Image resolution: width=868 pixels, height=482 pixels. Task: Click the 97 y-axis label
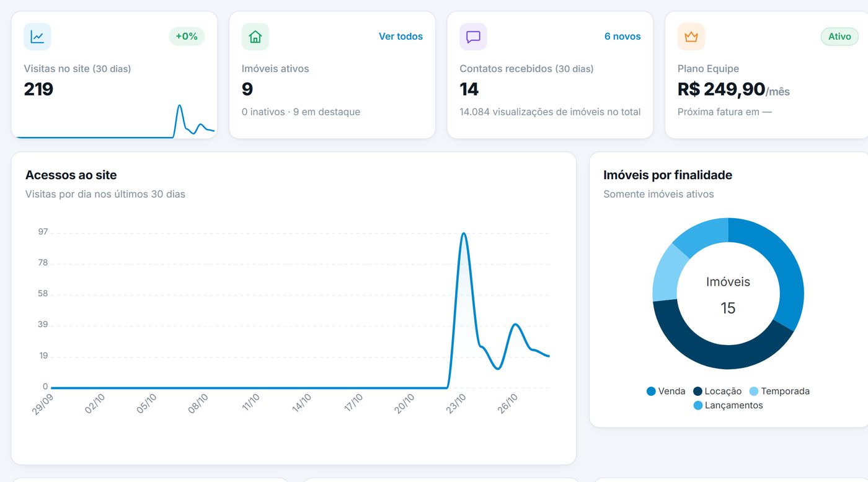click(x=43, y=232)
